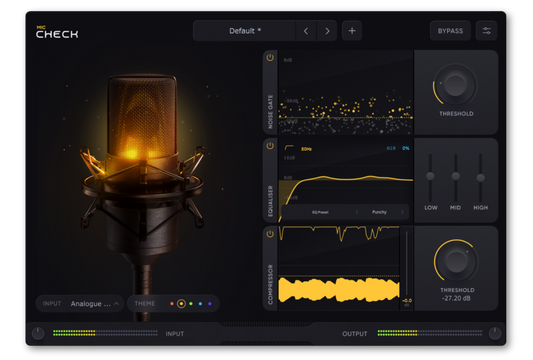
Task: Go to previous preset with left arrow
Action: click(306, 31)
